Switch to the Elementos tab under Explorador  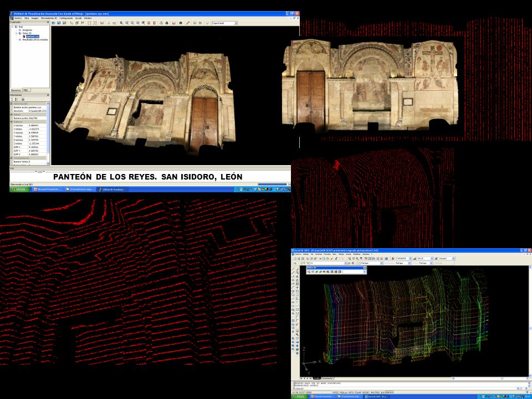click(16, 90)
